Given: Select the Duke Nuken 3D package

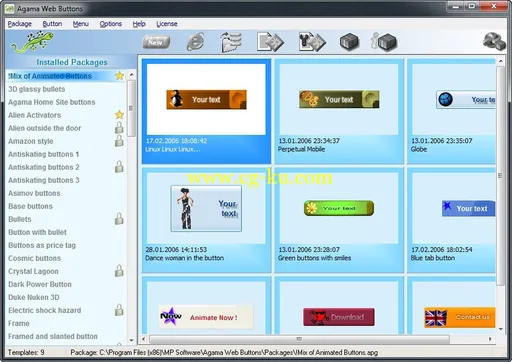Looking at the screenshot, I should click(66, 297).
